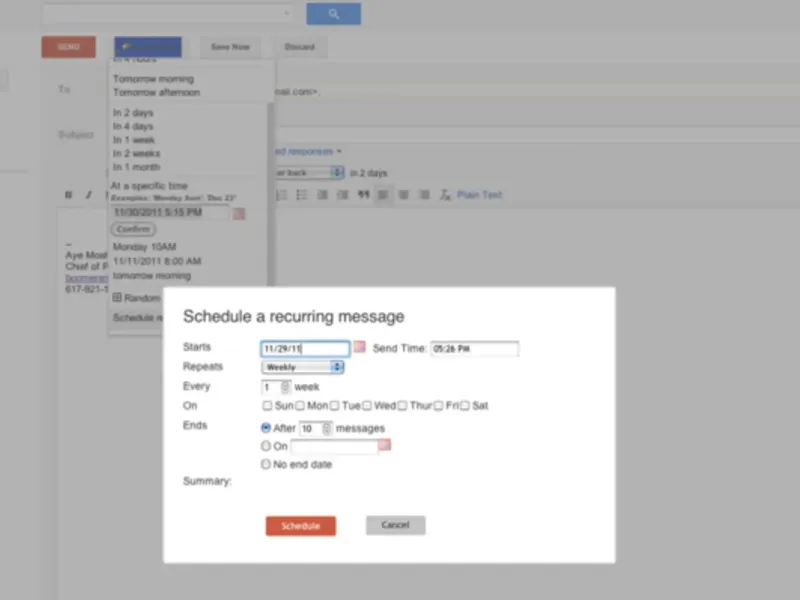Click the send later menu scrollbar
The width and height of the screenshot is (800, 600).
271,194
